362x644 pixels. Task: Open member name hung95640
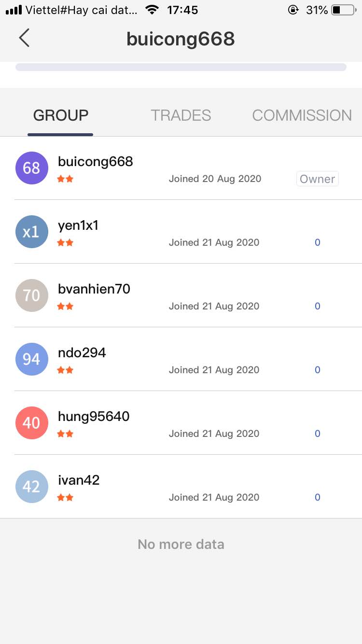[x=94, y=416]
